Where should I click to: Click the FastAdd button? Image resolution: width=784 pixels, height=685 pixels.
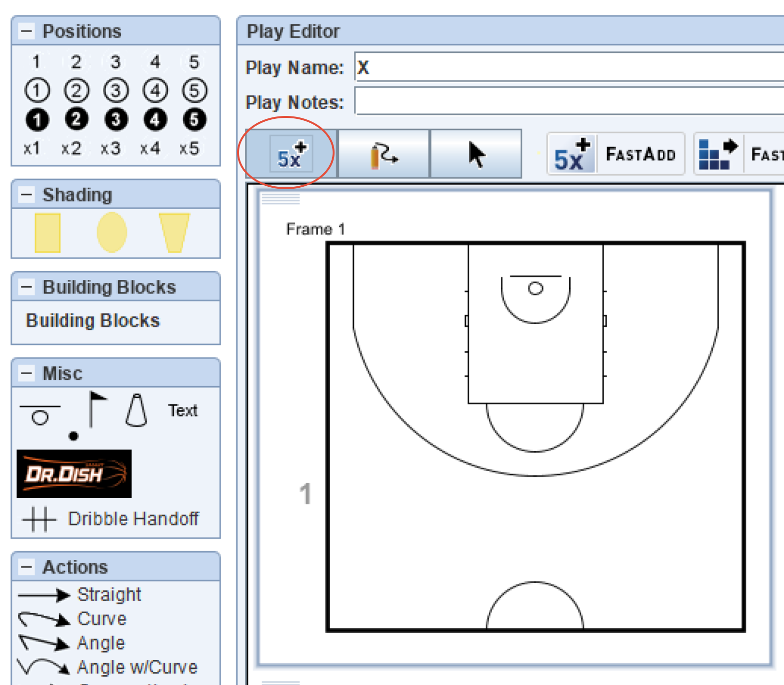pyautogui.click(x=616, y=154)
